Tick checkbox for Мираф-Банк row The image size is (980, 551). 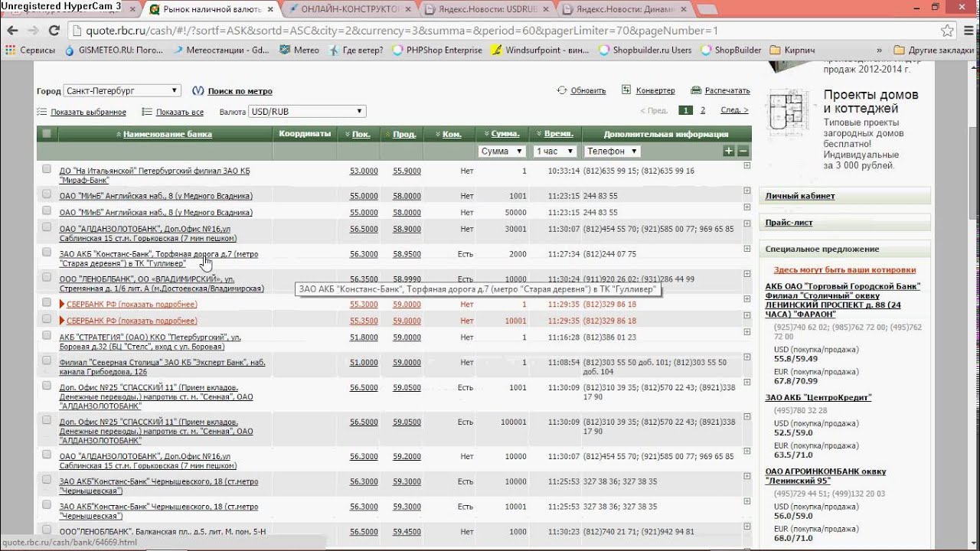coord(47,169)
